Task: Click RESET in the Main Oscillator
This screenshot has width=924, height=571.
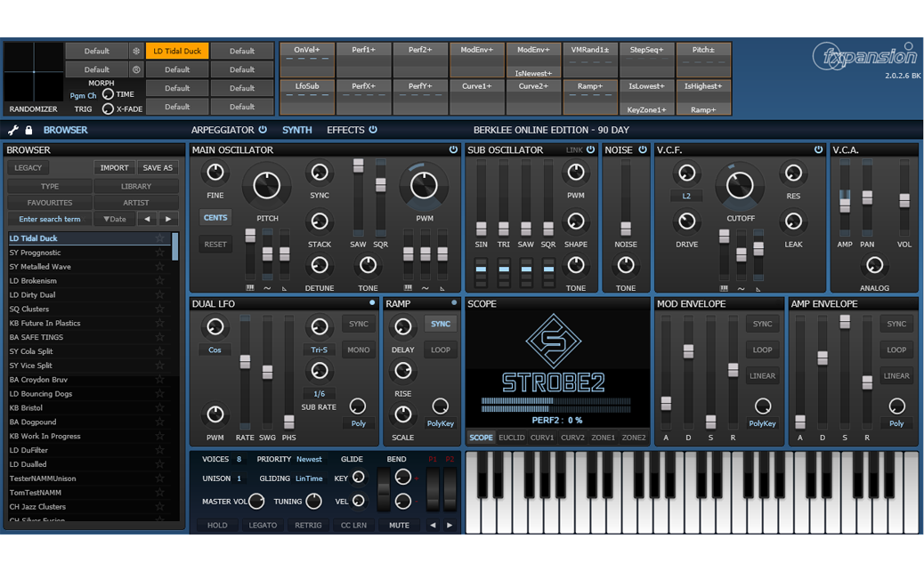Action: 215,245
